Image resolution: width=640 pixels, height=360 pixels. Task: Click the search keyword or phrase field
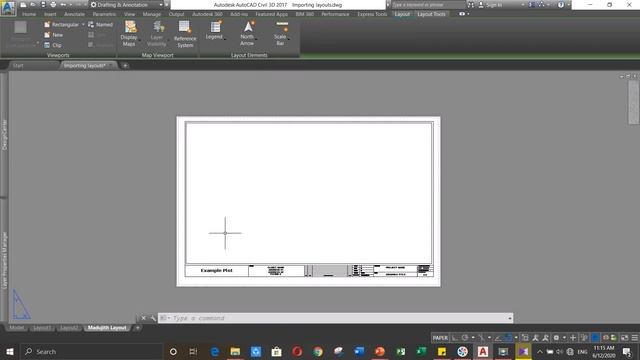428,5
